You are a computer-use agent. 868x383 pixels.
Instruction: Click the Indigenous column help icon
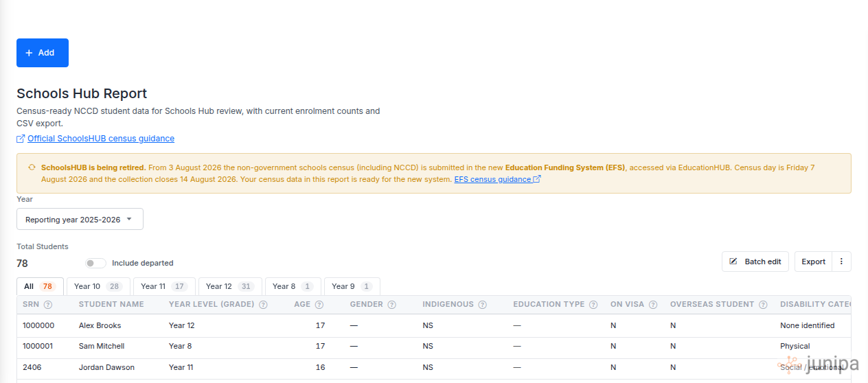pos(483,305)
